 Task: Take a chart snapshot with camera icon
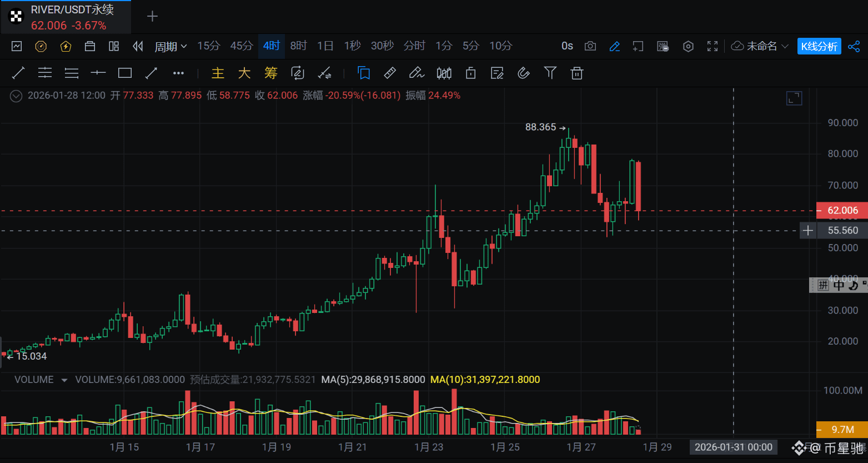590,46
